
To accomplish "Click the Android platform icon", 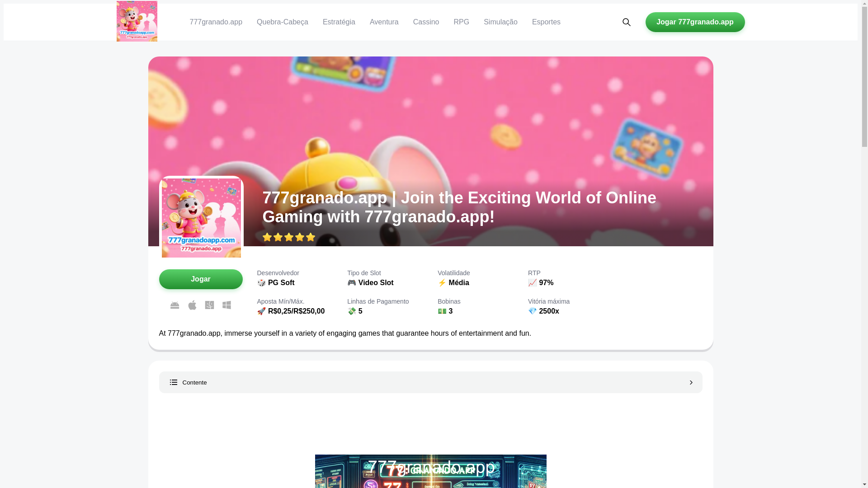I will point(175,305).
